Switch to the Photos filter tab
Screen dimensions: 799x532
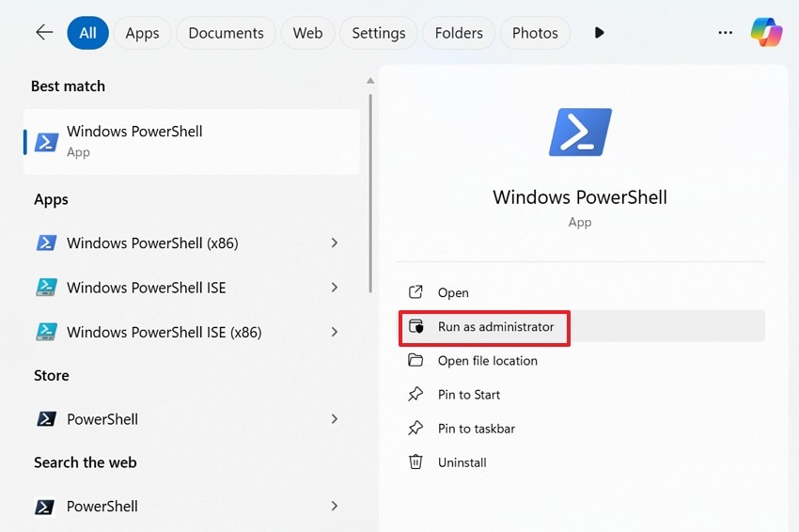point(535,33)
